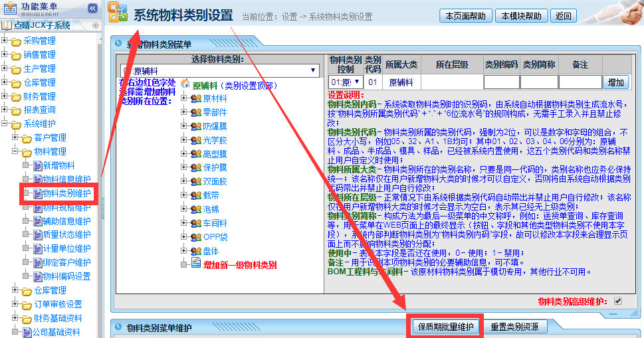Image resolution: width=644 pixels, height=338 pixels.
Task: Click the document icon beside 增加新一级物料类别
Action: click(x=196, y=263)
